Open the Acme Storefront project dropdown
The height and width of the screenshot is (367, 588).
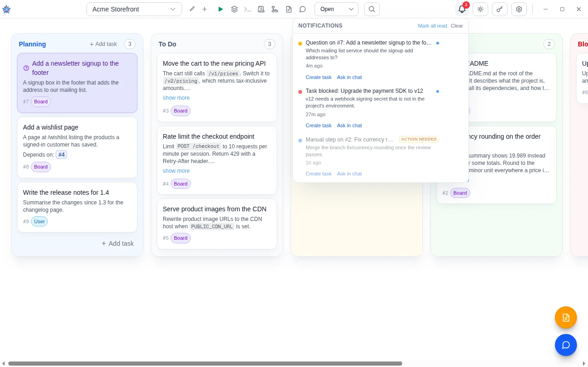coord(134,9)
